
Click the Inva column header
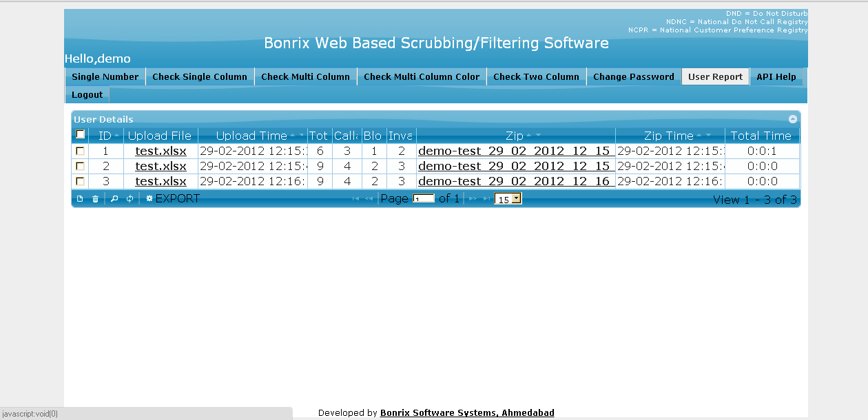[x=401, y=136]
